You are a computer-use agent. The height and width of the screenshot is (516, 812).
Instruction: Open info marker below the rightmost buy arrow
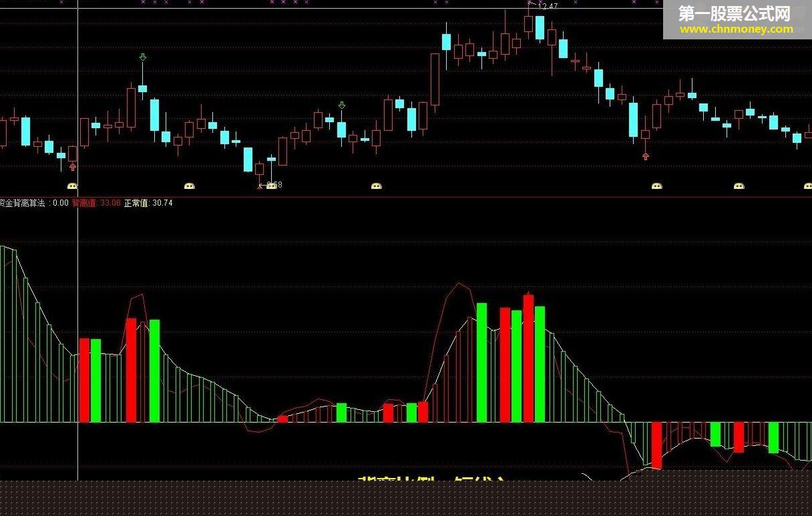[657, 186]
